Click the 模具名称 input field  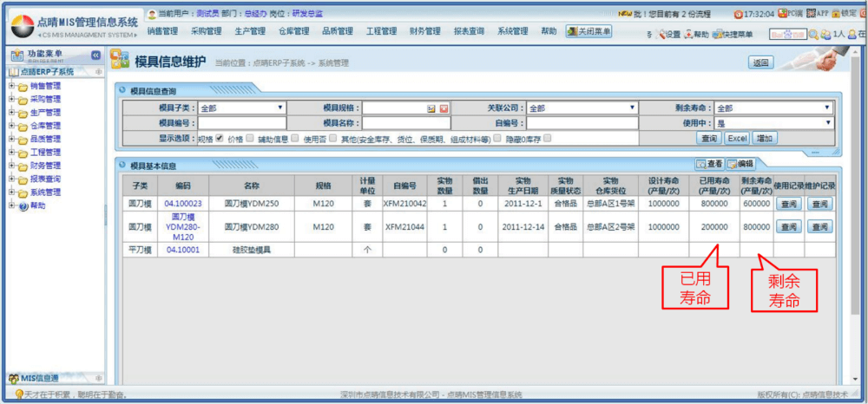click(406, 123)
